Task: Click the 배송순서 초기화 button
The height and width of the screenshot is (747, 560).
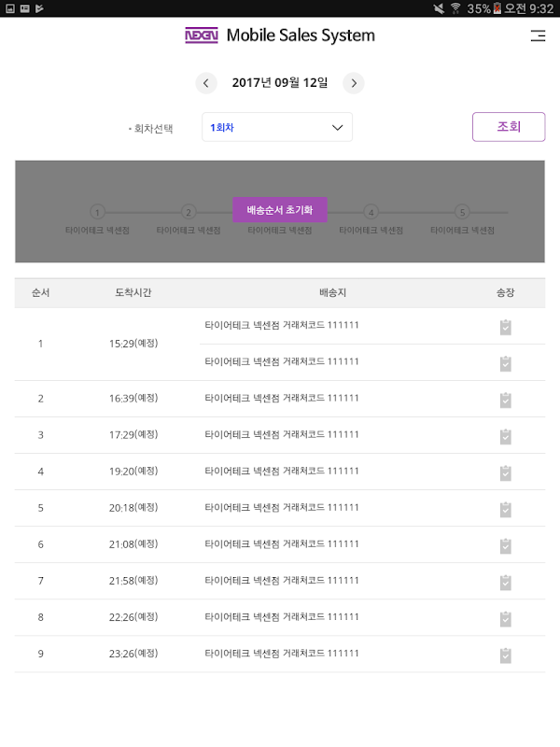Action: 280,210
